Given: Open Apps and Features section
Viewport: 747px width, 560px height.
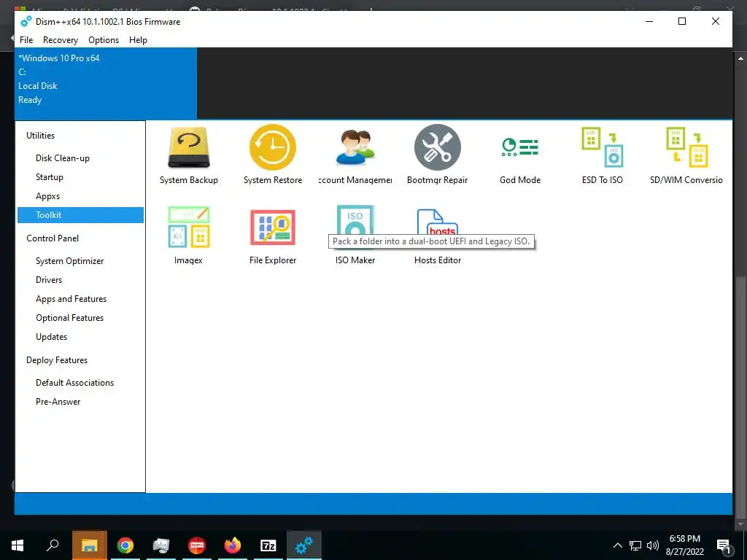Looking at the screenshot, I should (80, 299).
